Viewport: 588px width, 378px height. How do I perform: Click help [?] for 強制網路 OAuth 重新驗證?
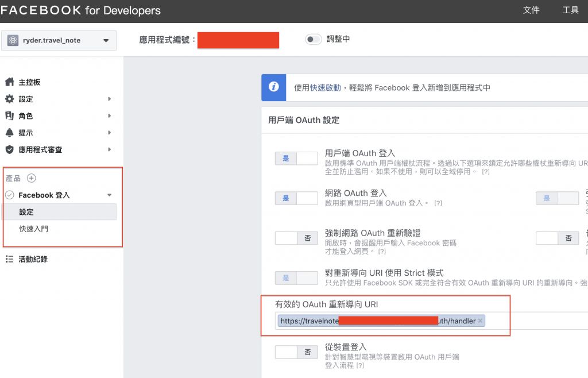pos(382,252)
